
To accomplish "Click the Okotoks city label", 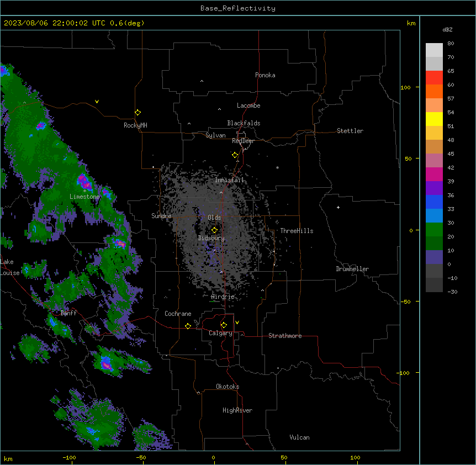I will (228, 387).
